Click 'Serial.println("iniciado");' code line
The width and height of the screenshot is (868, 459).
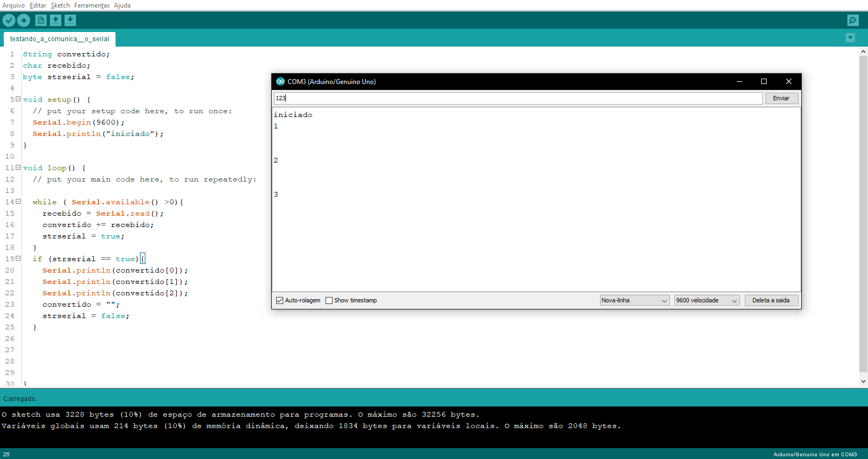click(98, 134)
